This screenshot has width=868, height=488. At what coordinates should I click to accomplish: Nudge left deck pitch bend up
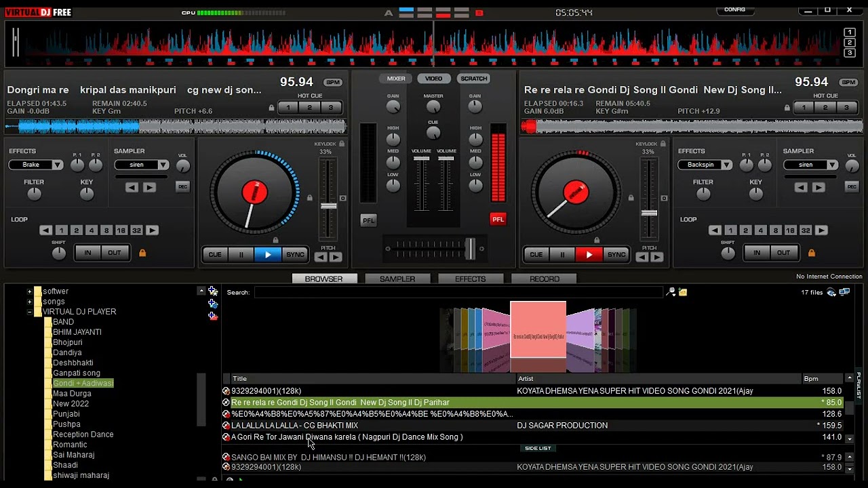coord(336,257)
